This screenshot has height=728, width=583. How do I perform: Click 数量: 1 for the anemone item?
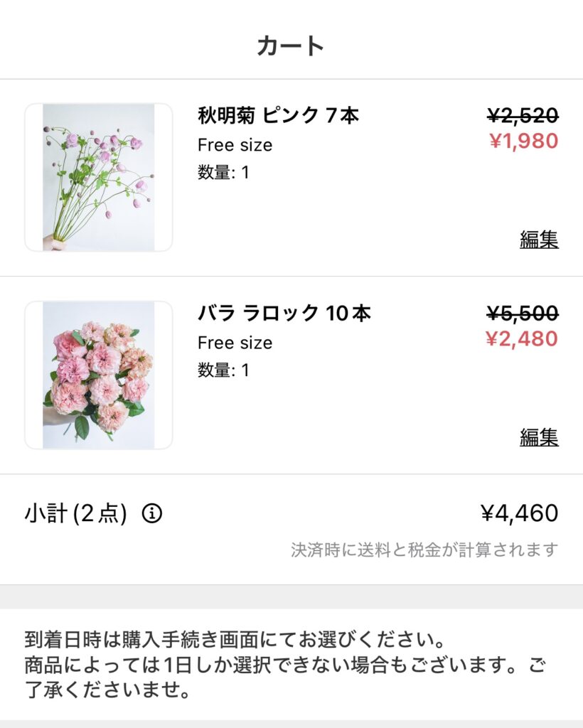[223, 172]
